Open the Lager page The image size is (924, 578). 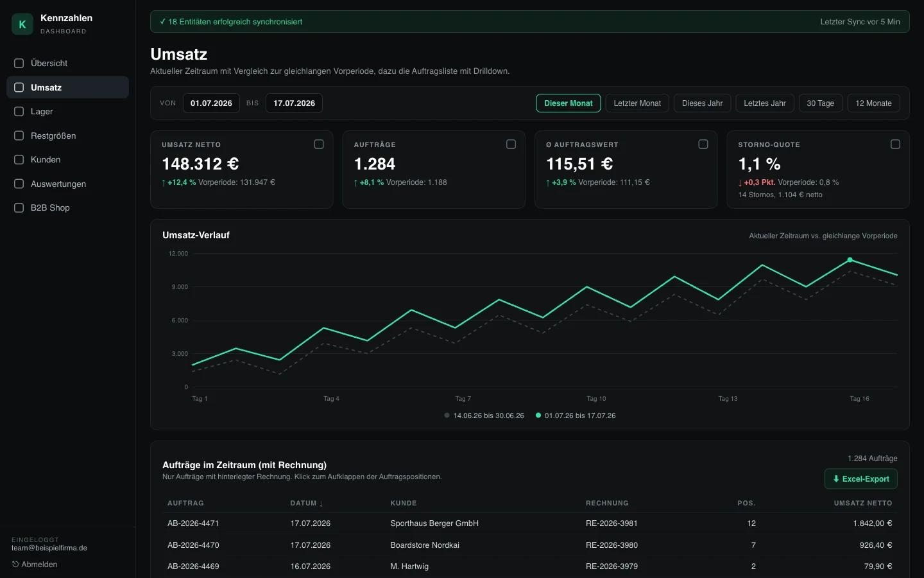(x=67, y=111)
